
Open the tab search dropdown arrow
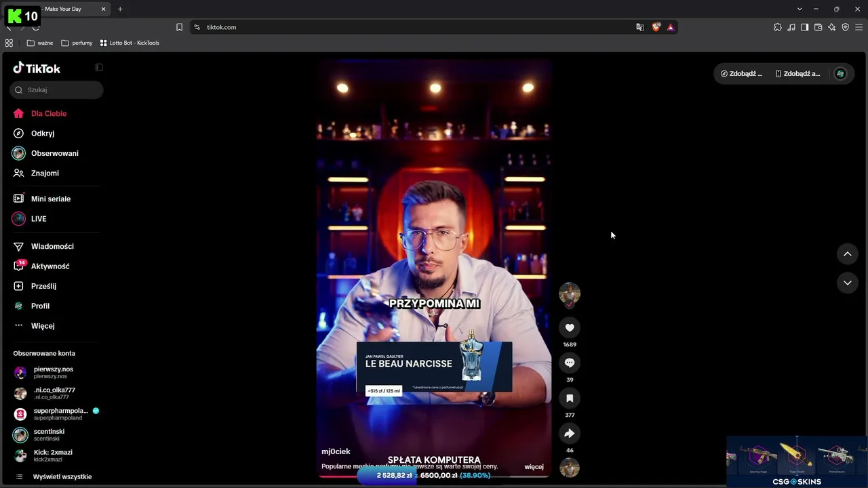click(800, 9)
